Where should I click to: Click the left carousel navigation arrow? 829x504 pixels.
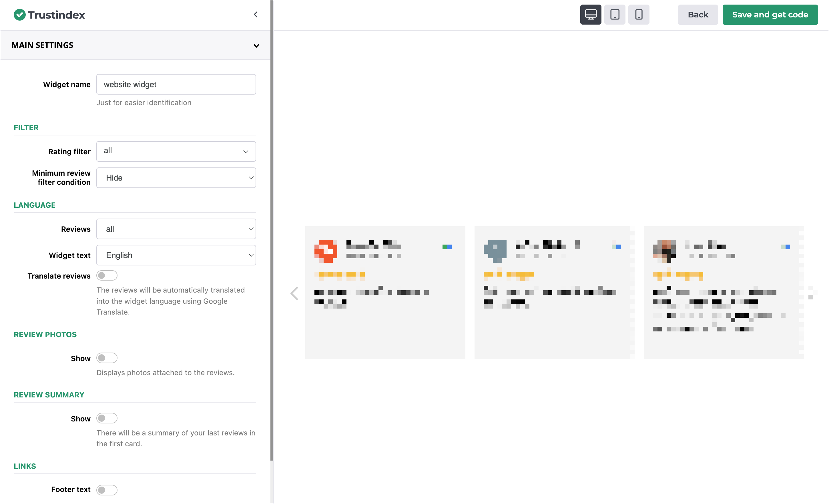[x=294, y=293]
